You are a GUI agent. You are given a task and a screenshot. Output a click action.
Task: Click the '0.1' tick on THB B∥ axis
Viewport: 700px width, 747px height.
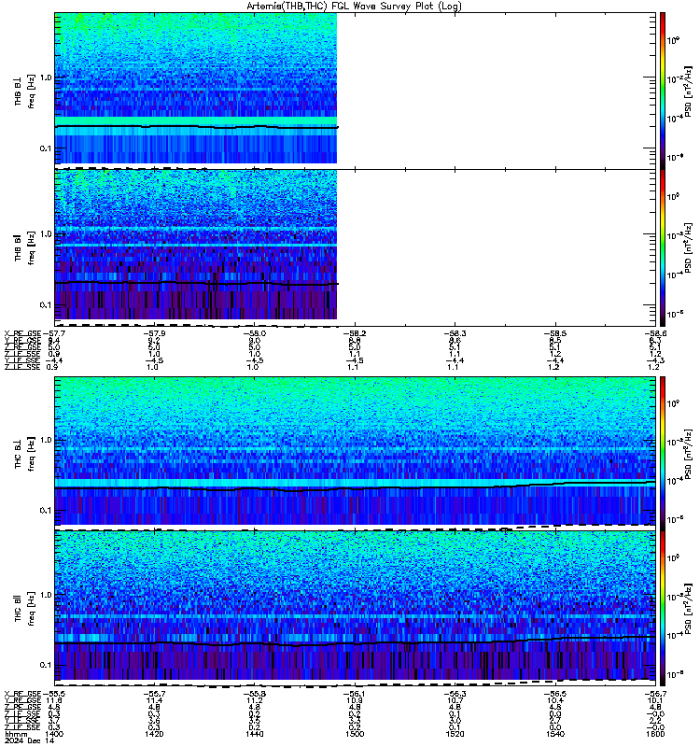pos(46,305)
